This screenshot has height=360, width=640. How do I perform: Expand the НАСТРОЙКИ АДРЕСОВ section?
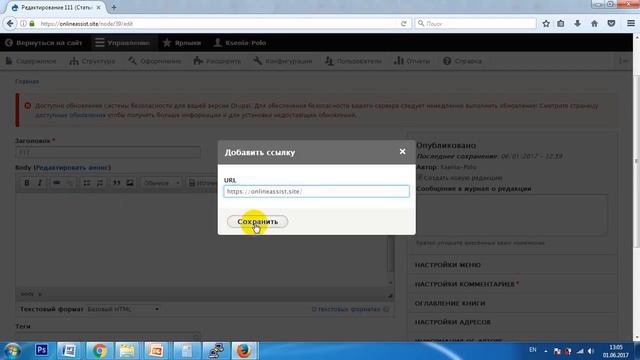pos(453,322)
